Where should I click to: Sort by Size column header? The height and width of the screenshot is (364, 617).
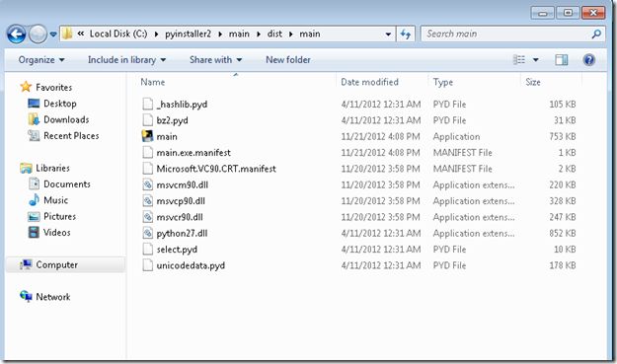(533, 82)
